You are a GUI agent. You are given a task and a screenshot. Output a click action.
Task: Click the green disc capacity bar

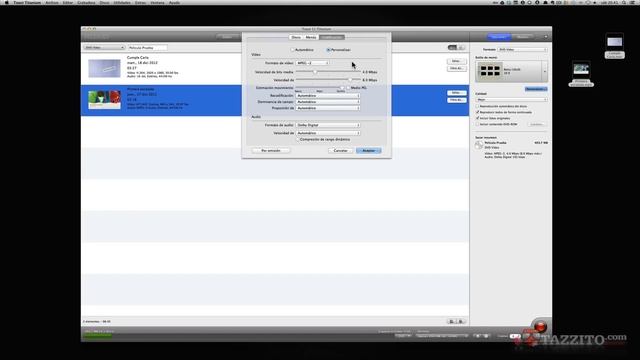(98, 336)
